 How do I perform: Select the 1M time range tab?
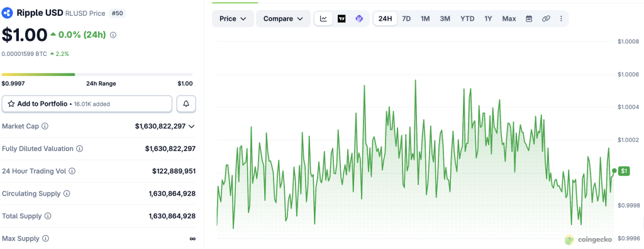(x=425, y=18)
